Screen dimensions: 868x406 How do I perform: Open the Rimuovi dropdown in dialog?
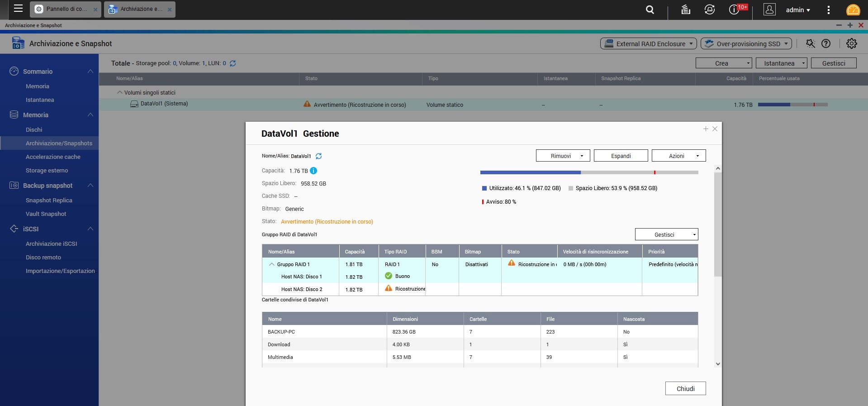point(563,156)
